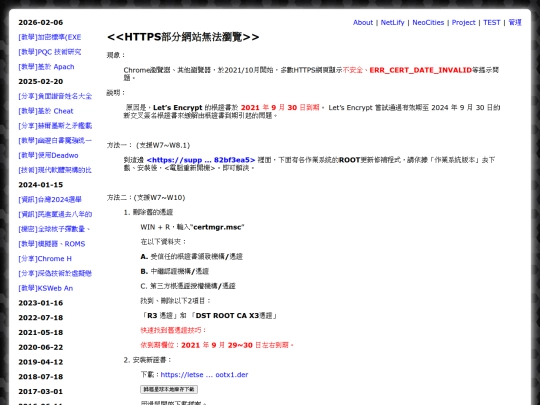
Task: Expand the 2021-05-18 date entry
Action: [x=41, y=333]
